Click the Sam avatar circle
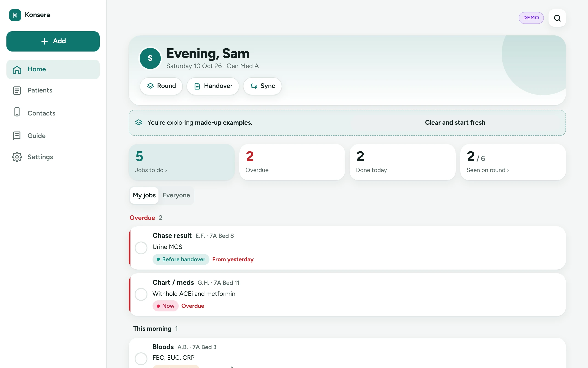588x368 pixels. pos(150,58)
